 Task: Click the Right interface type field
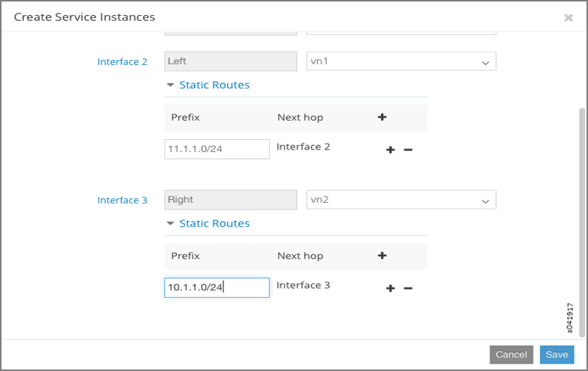(x=230, y=200)
